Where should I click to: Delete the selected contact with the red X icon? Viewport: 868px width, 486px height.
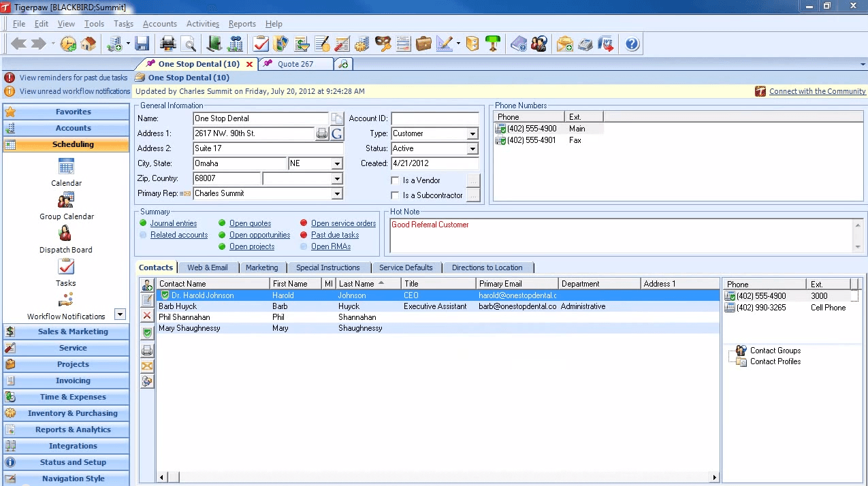[x=147, y=316]
